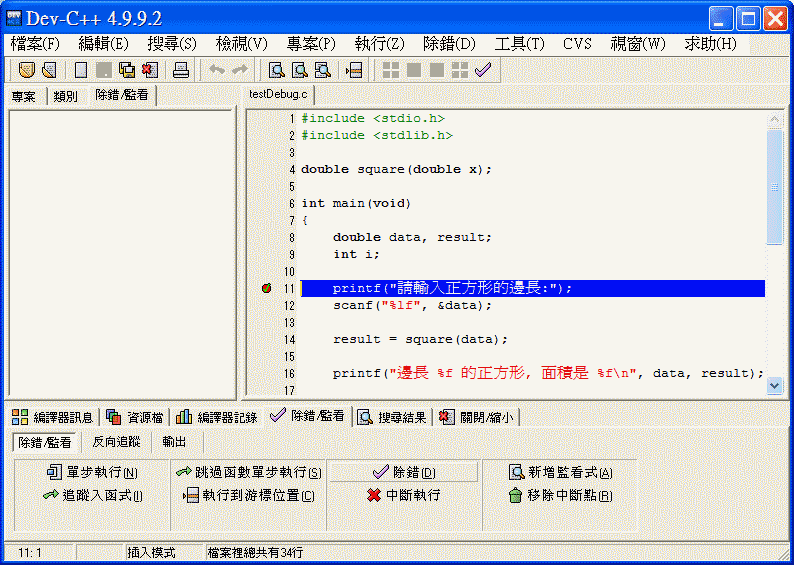This screenshot has width=794, height=565.
Task: Open the CVS menu
Action: point(577,44)
